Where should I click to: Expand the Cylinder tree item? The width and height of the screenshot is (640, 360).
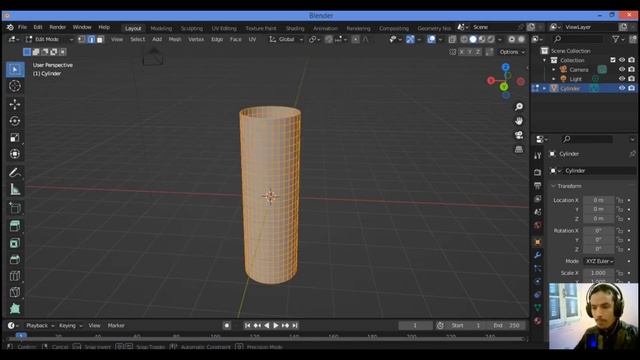(x=544, y=88)
